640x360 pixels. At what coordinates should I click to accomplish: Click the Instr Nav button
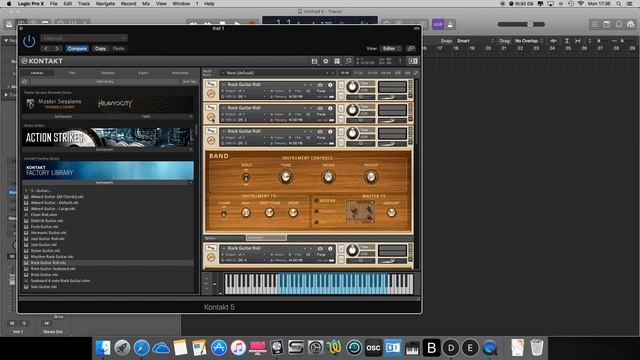(x=189, y=82)
